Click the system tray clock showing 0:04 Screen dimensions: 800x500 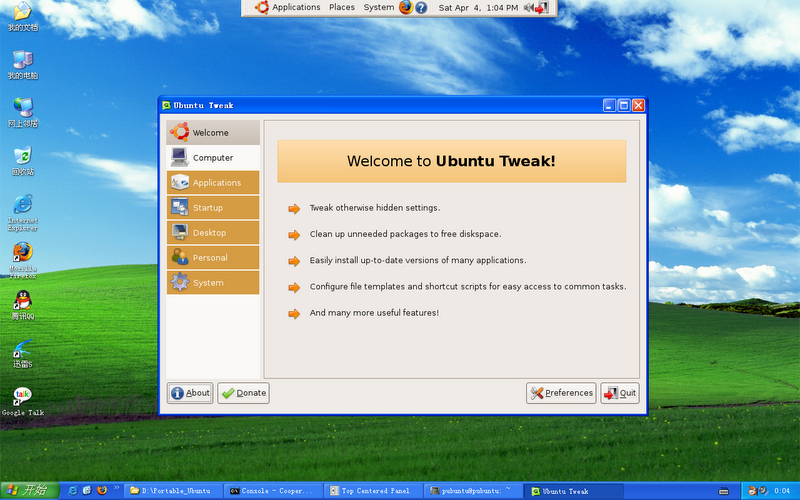coord(782,491)
